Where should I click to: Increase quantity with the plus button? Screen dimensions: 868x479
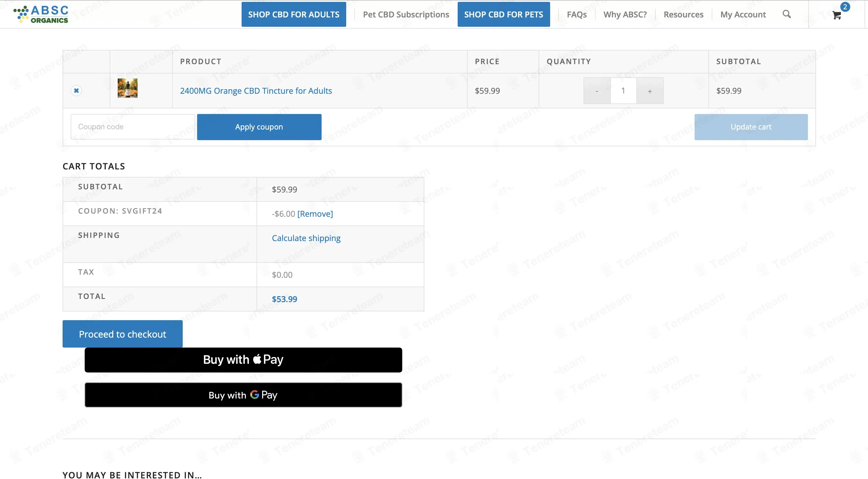(x=650, y=91)
